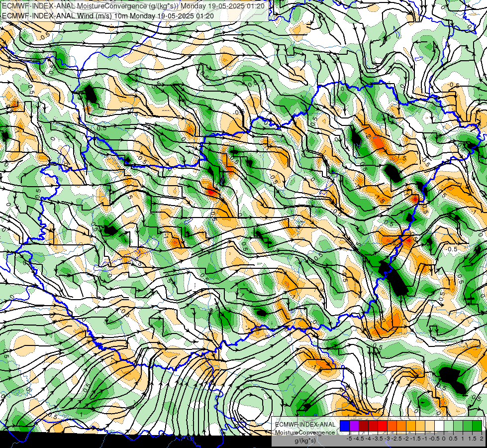Select the darkest green legend swatch

[x=477, y=426]
